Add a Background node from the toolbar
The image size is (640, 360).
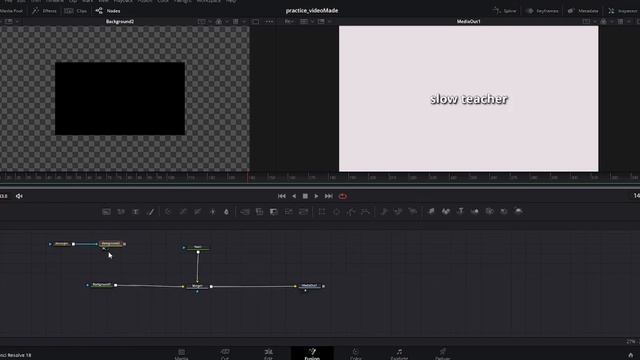107,211
